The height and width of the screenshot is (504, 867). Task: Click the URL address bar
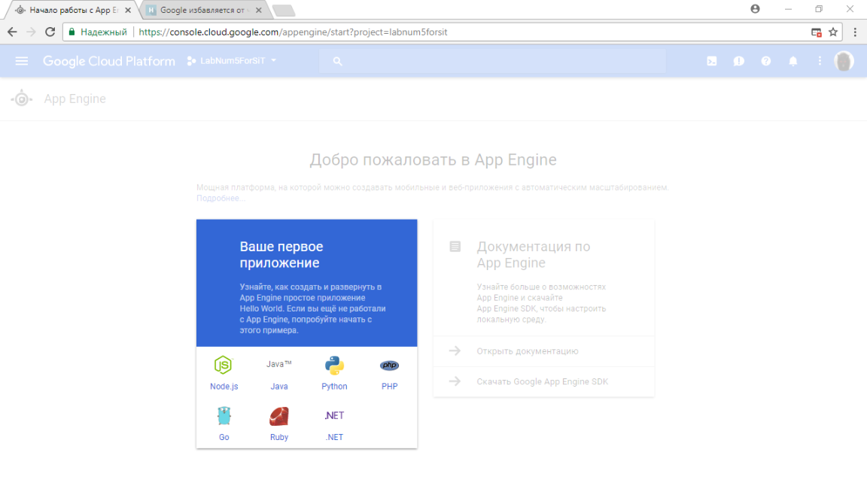pos(453,32)
